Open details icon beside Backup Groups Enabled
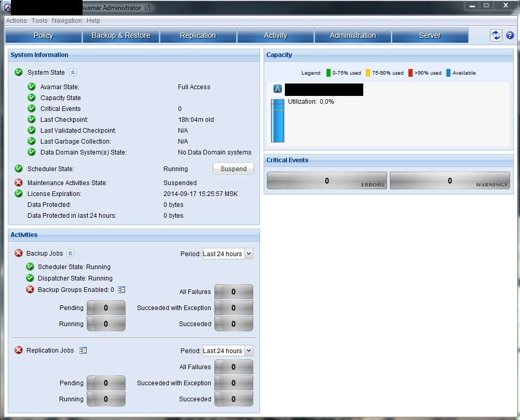The height and width of the screenshot is (420, 520). coord(122,290)
